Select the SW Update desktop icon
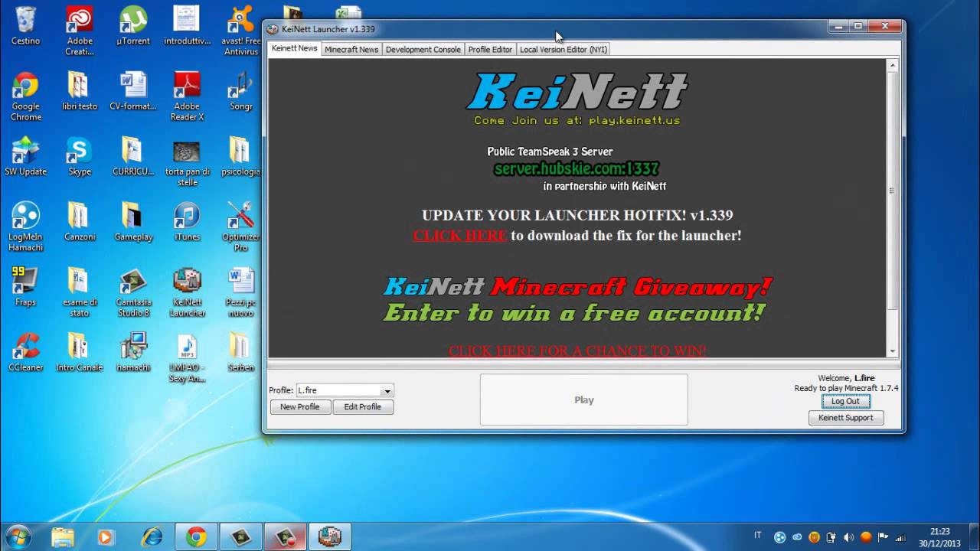The width and height of the screenshot is (980, 551). pos(25,156)
